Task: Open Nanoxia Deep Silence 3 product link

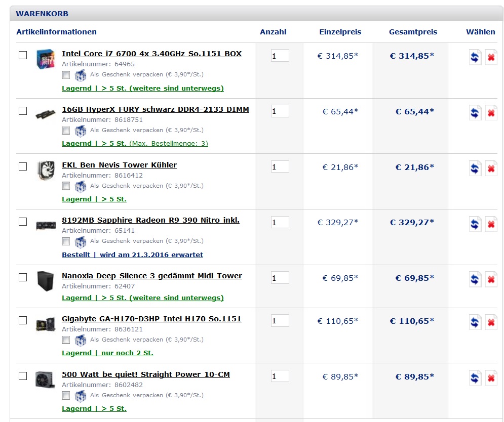Action: (x=152, y=276)
